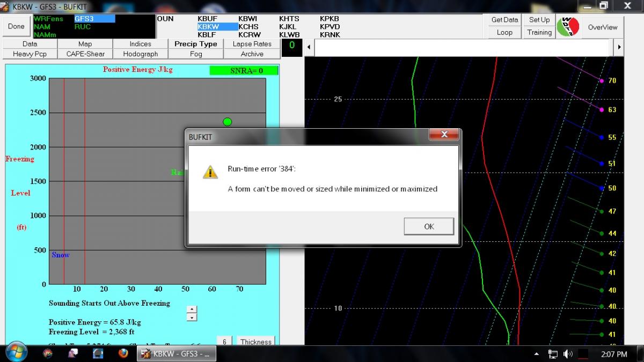
Task: Select the KBKW - GFS3 taskbar button
Action: click(x=177, y=353)
